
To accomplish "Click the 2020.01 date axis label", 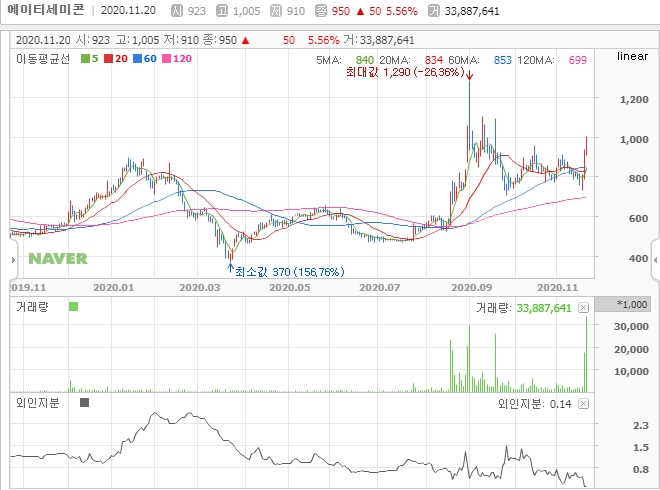I will point(113,288).
